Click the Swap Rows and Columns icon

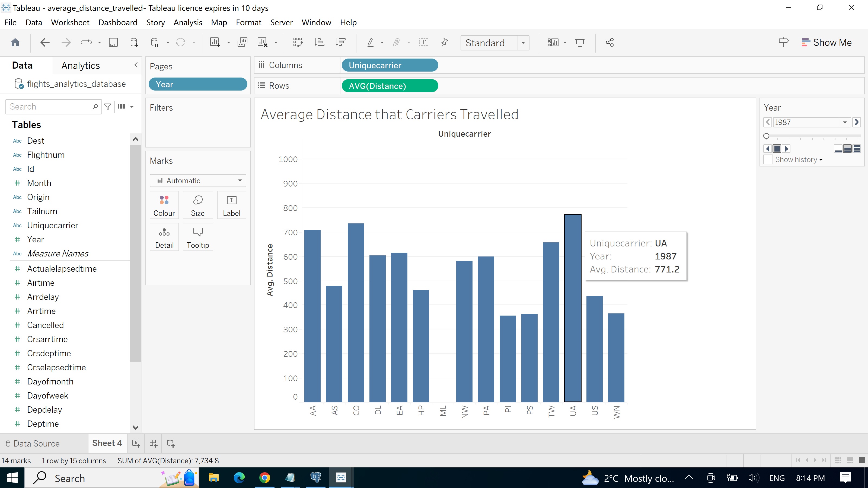[x=298, y=42]
